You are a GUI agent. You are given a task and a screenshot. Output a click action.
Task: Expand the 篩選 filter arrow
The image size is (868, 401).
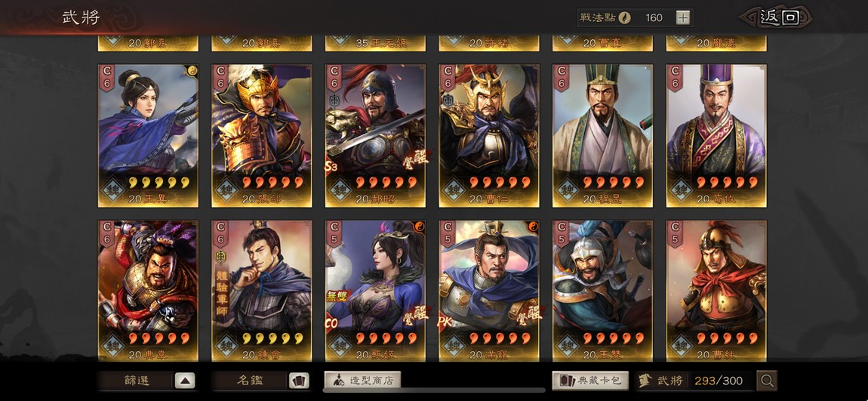pos(185,381)
